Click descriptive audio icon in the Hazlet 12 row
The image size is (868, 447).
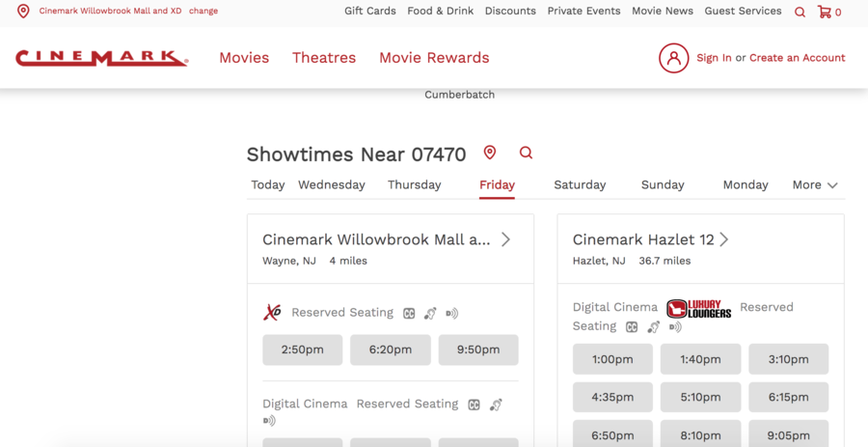pyautogui.click(x=675, y=327)
